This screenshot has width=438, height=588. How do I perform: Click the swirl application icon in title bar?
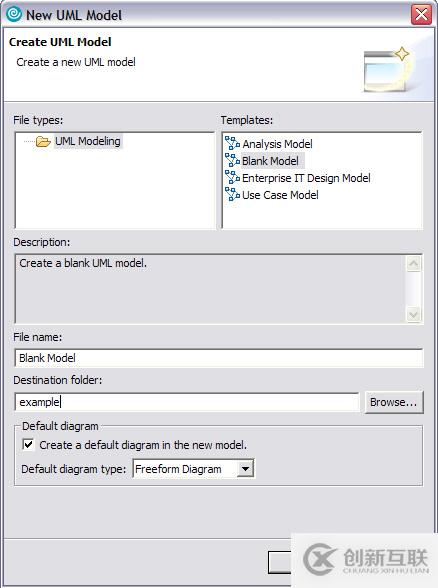[14, 15]
